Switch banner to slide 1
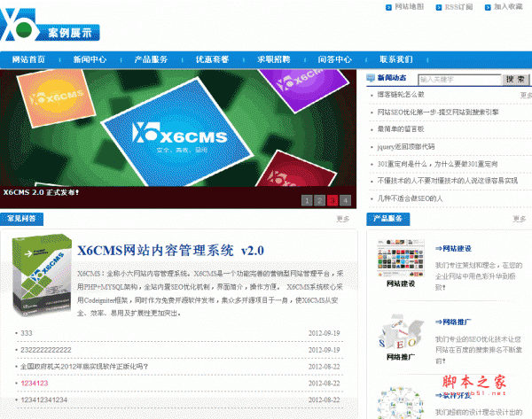The height and width of the screenshot is (419, 532). click(x=307, y=200)
